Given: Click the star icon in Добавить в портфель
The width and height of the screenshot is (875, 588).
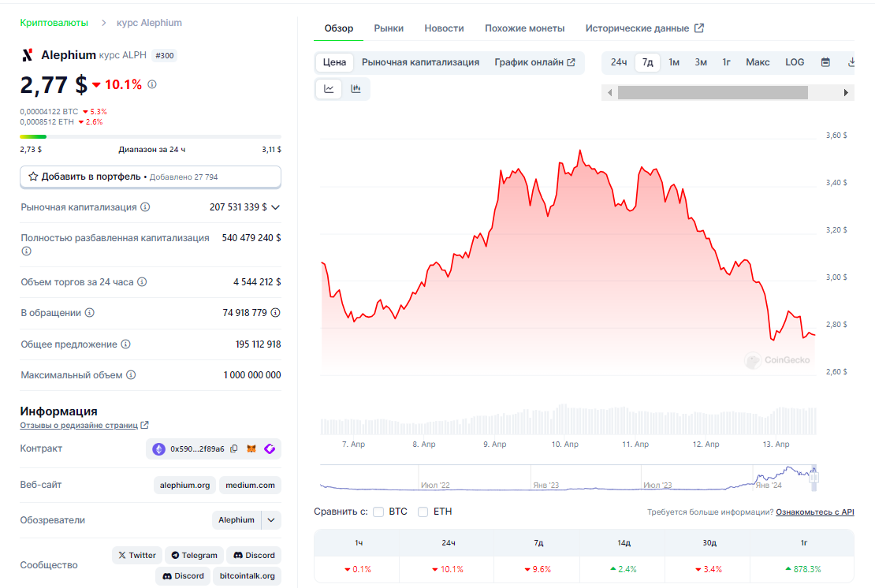Looking at the screenshot, I should (33, 177).
